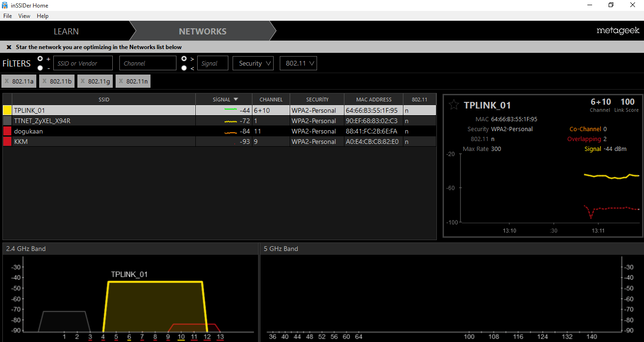Click the inSSIDer app icon in title bar
Screen dimensions: 644x342
5,5
